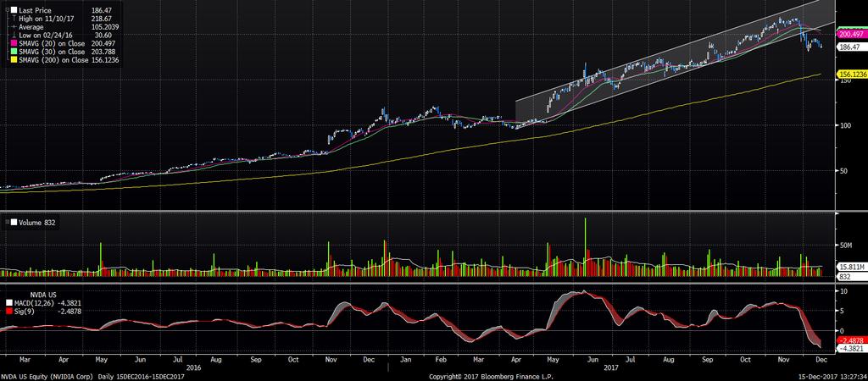This screenshot has width=868, height=381.
Task: Click the legend value 218.67
Action: [x=102, y=19]
